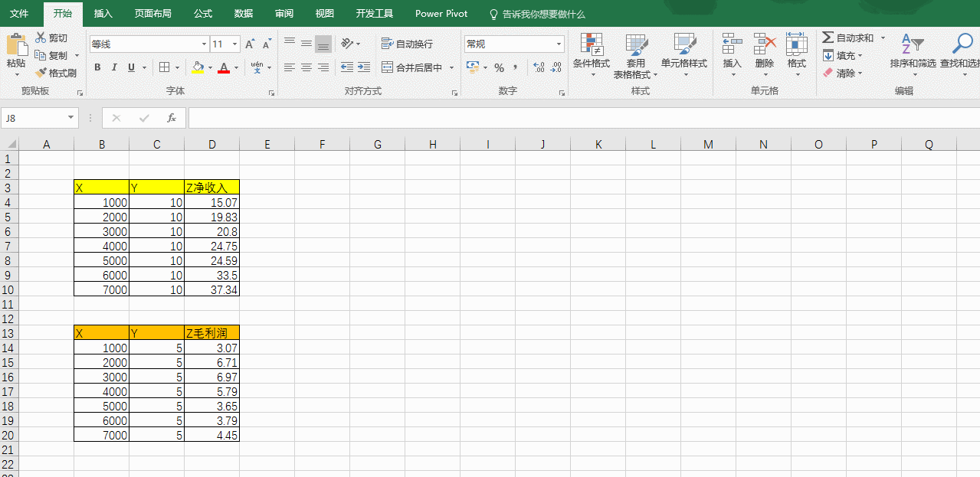Click the Paste (粘贴) clipboard icon
980x477 pixels.
coord(16,44)
